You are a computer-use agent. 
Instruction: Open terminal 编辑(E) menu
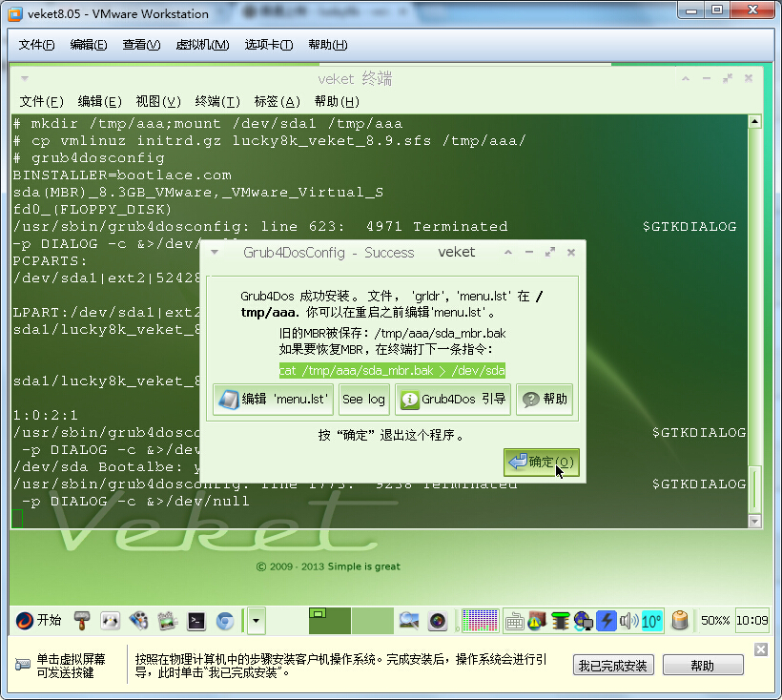pos(100,102)
